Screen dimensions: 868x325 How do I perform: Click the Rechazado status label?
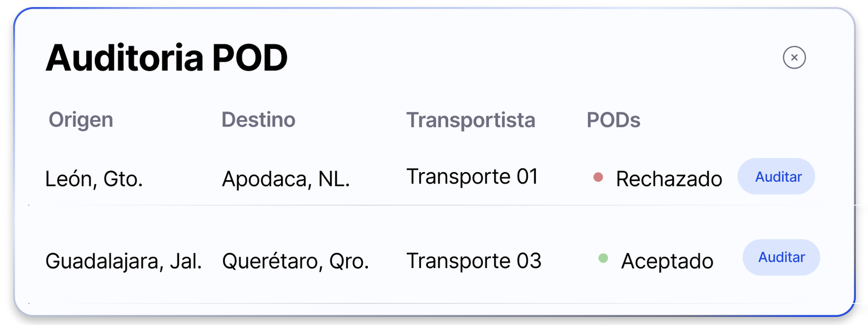coord(669,179)
